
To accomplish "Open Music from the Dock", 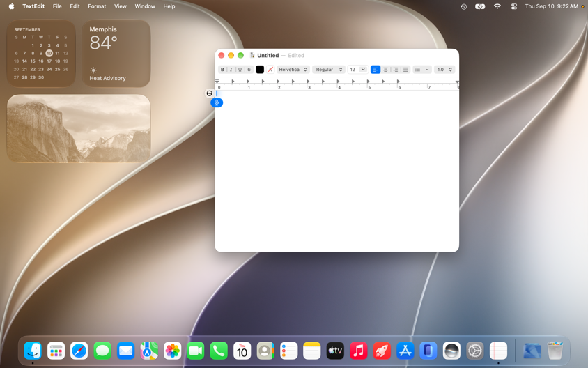I will [359, 351].
